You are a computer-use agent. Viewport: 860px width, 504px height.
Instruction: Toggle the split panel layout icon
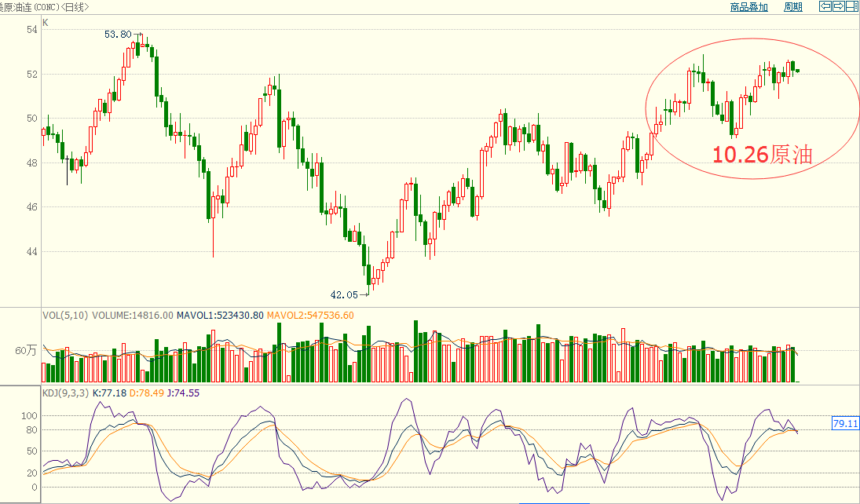point(852,6)
